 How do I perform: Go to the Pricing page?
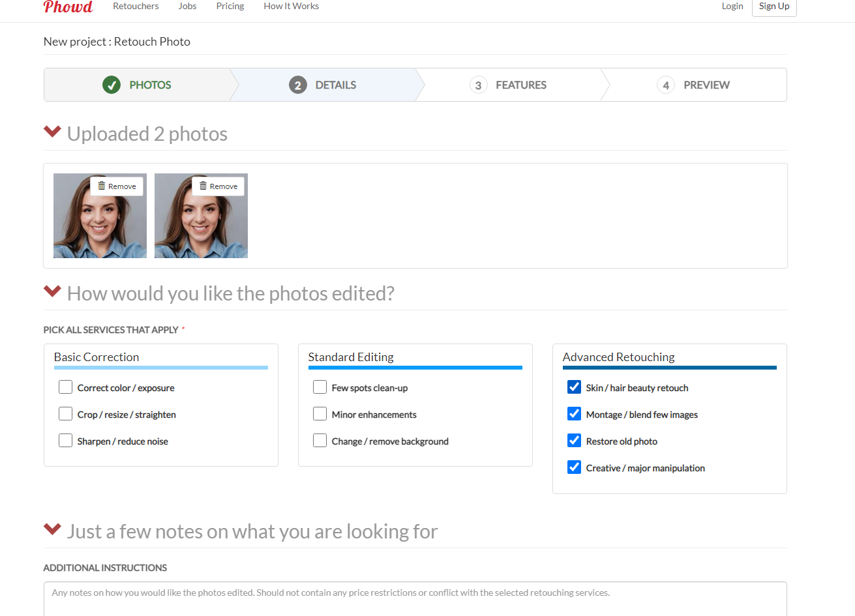coord(230,6)
